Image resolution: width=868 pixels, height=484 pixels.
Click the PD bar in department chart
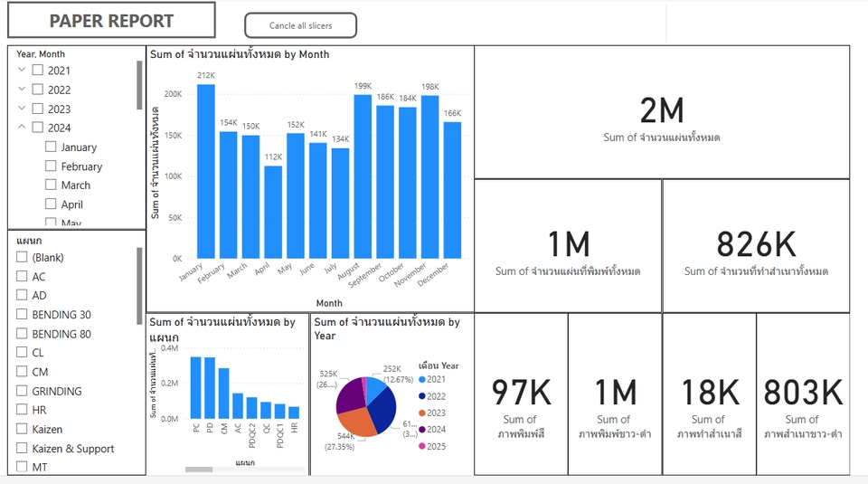pyautogui.click(x=210, y=388)
